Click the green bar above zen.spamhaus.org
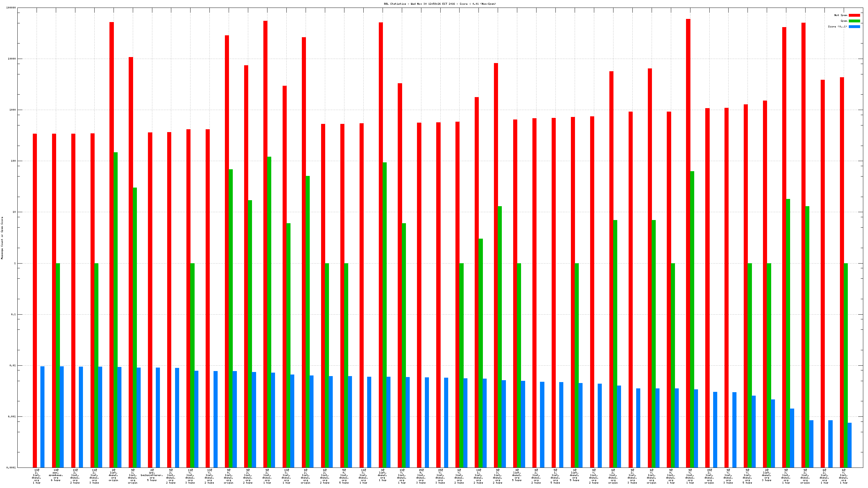 click(58, 365)
